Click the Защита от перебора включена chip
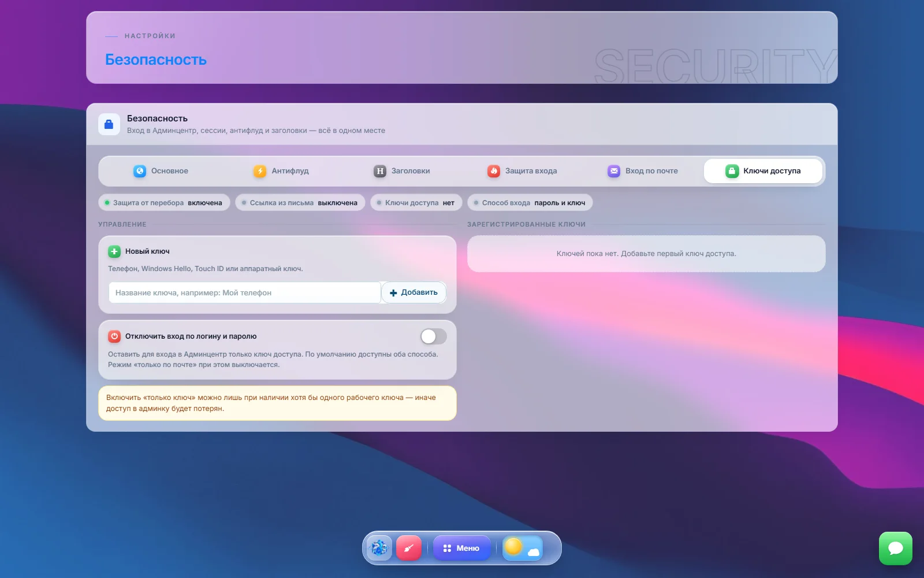924x578 pixels. click(x=164, y=203)
